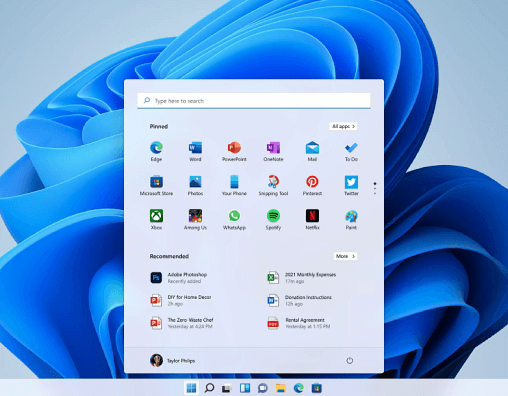The width and height of the screenshot is (508, 396).
Task: Open the Edge pinned app
Action: [156, 151]
